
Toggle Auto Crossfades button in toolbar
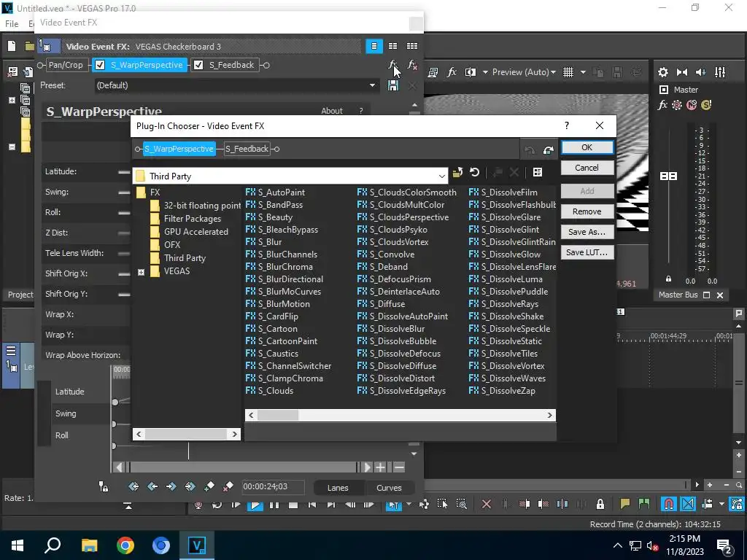[688, 504]
